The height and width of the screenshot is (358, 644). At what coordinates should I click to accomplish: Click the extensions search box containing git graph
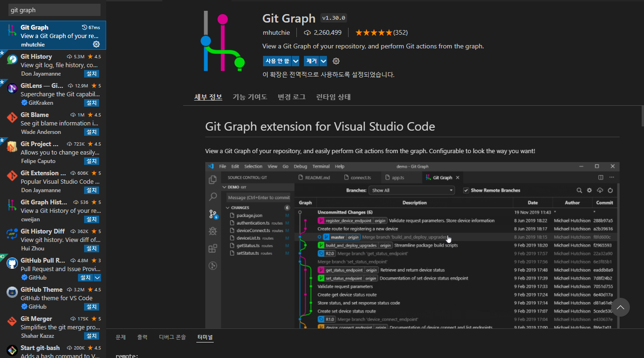coord(54,10)
